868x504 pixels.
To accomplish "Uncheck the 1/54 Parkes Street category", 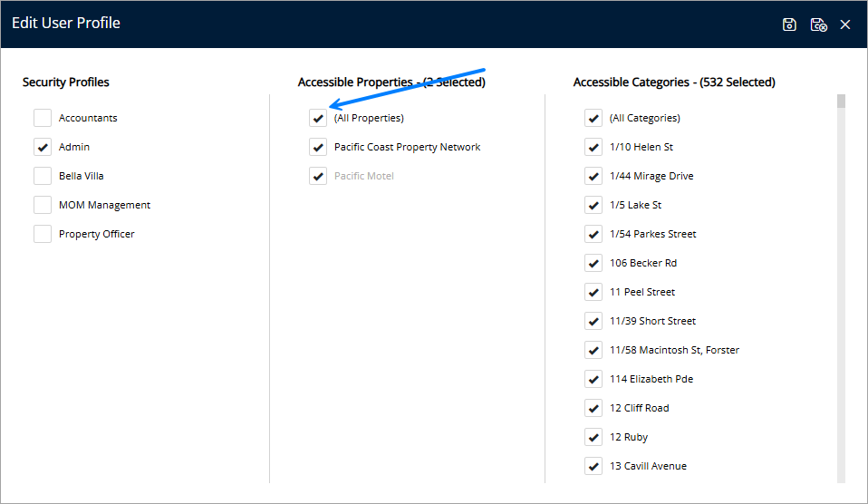I will pyautogui.click(x=593, y=234).
